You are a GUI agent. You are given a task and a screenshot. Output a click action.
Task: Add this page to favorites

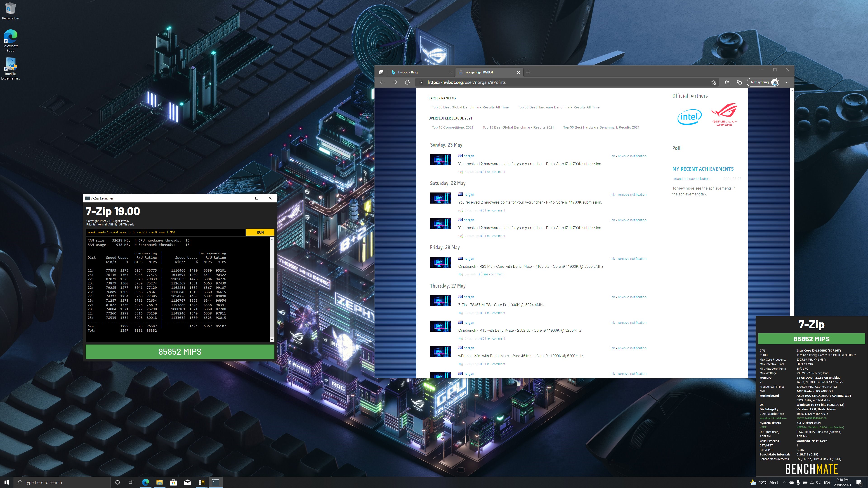pyautogui.click(x=713, y=82)
